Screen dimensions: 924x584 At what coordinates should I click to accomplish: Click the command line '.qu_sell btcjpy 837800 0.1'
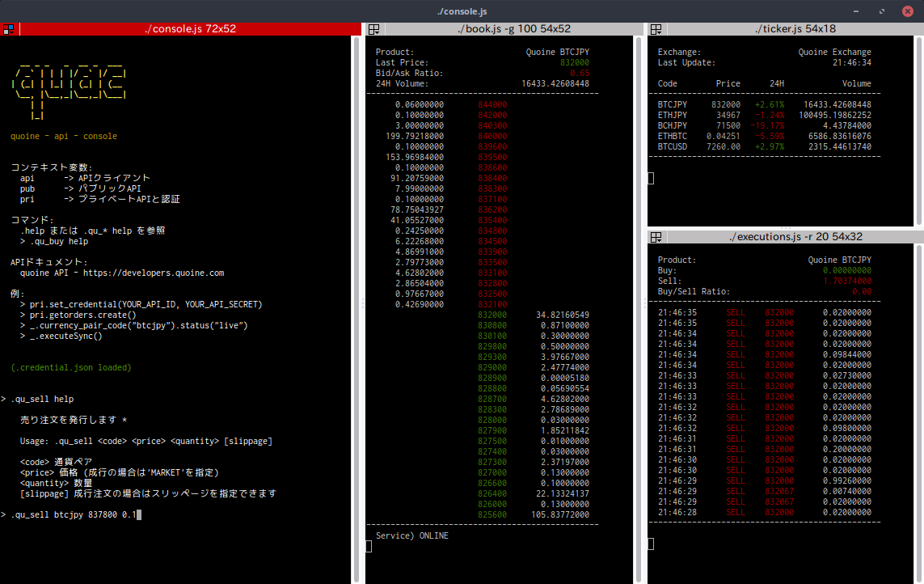(73, 515)
